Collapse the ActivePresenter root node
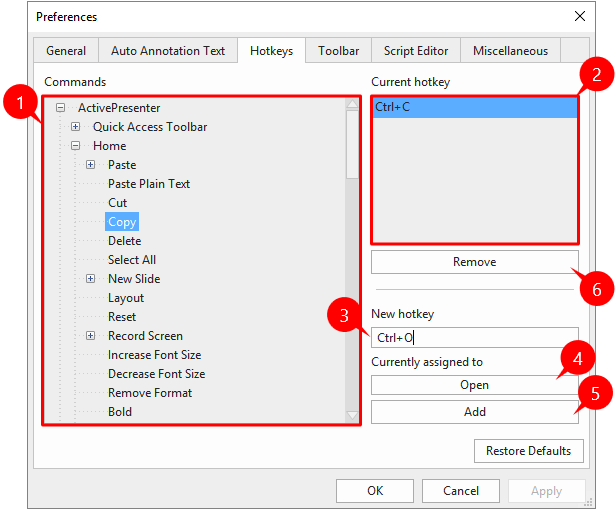 tap(60, 108)
